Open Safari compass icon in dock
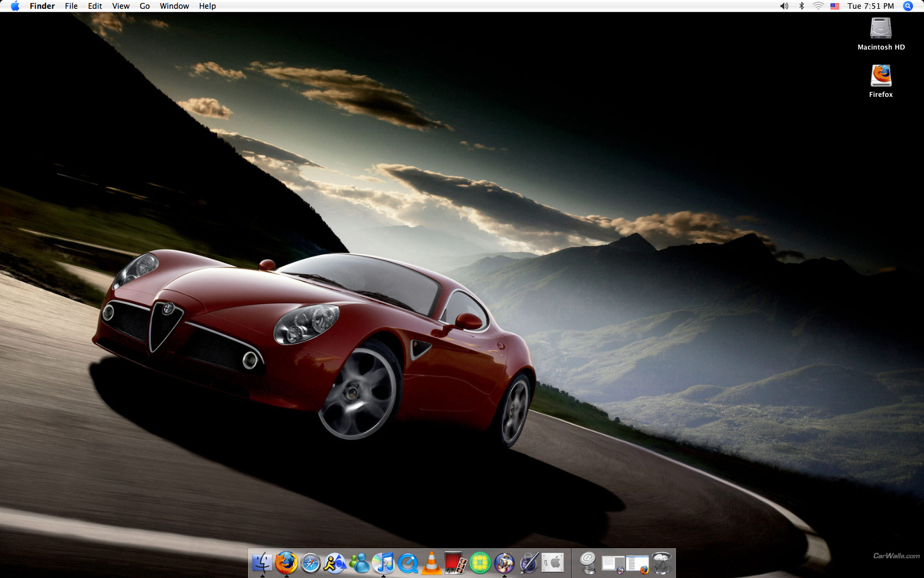The image size is (924, 578). tap(311, 563)
